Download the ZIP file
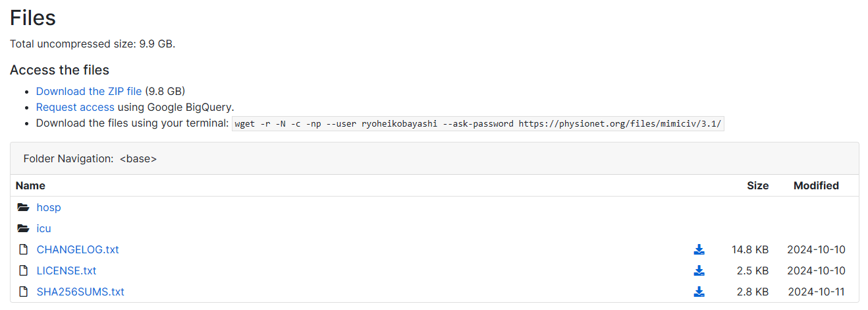This screenshot has height=310, width=868. tap(89, 91)
